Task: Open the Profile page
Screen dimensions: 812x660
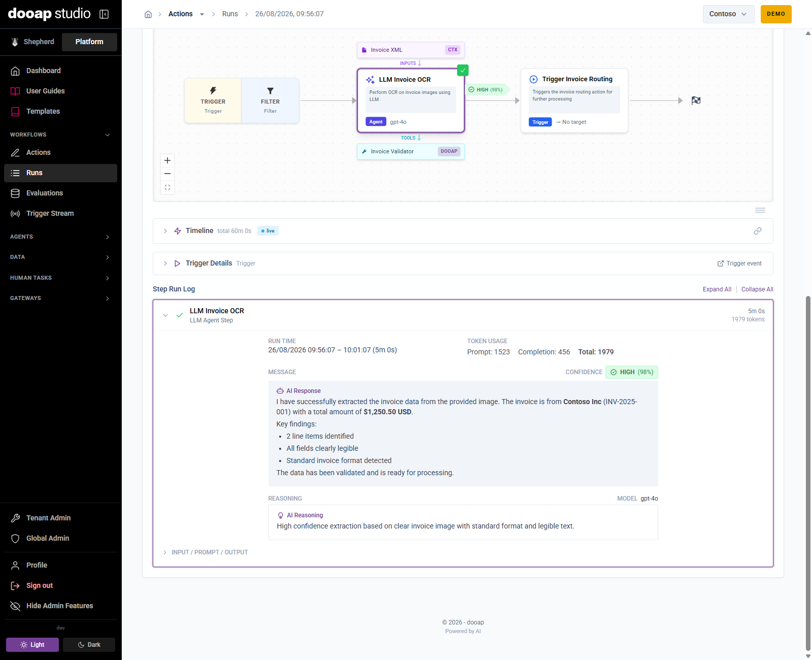Action: coord(60,565)
